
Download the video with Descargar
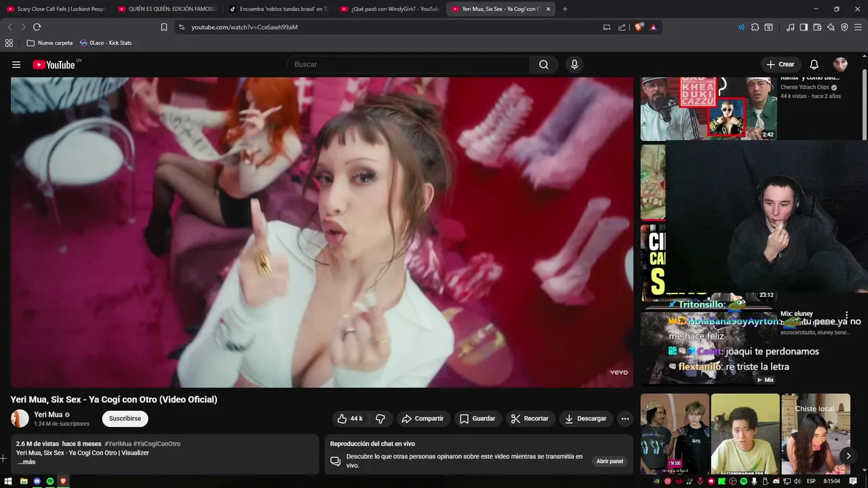[586, 419]
